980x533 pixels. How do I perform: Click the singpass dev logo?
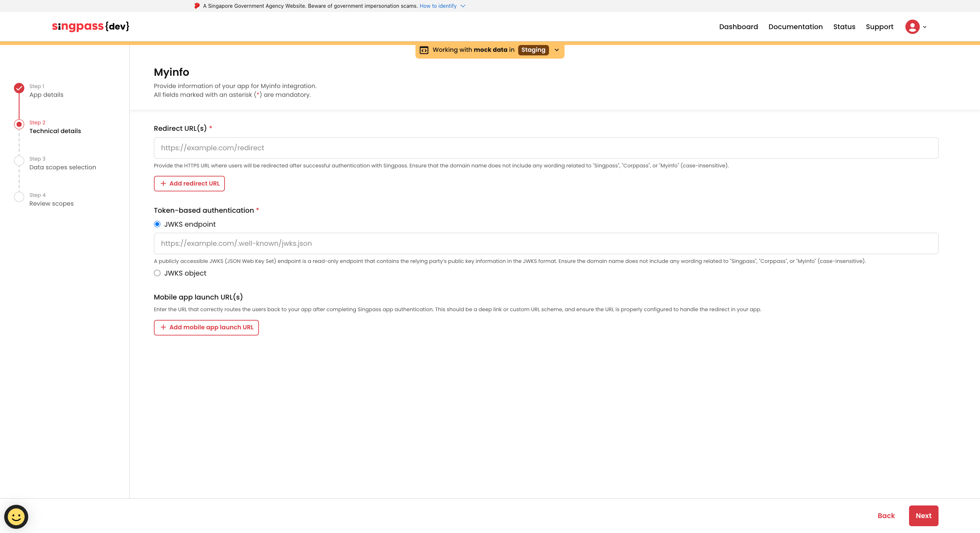point(90,26)
